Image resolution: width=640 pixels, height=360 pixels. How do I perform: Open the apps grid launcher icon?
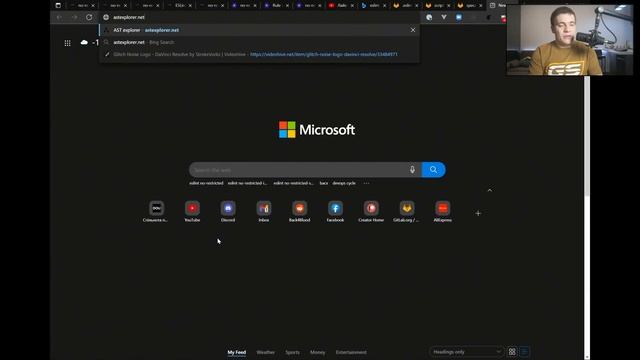[x=67, y=43]
